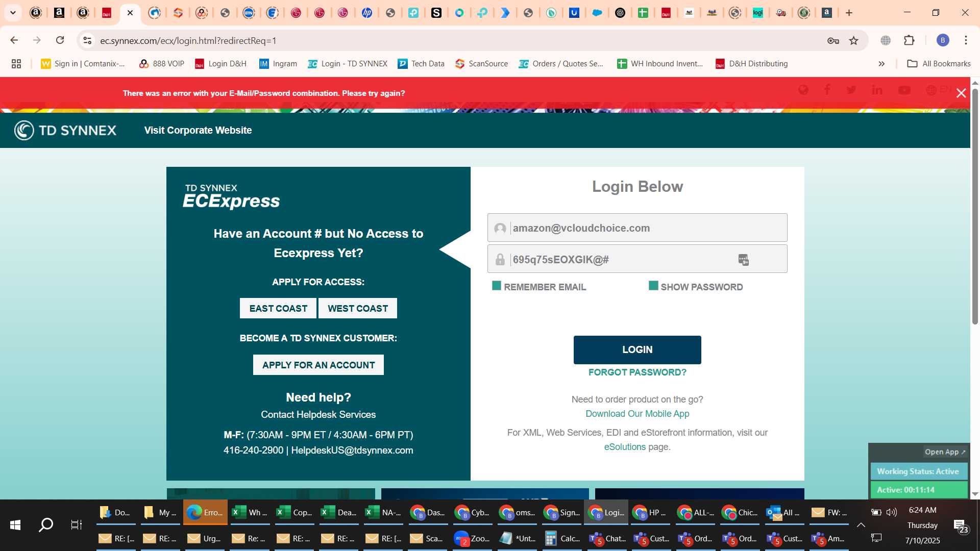Screen dimensions: 980x551
Task: Open the D&H Distributing bookmark
Action: pos(751,64)
